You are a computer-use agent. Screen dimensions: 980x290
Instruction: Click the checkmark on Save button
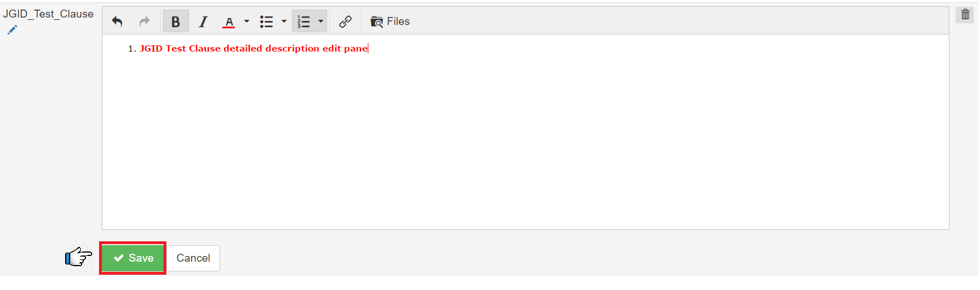[x=119, y=258]
